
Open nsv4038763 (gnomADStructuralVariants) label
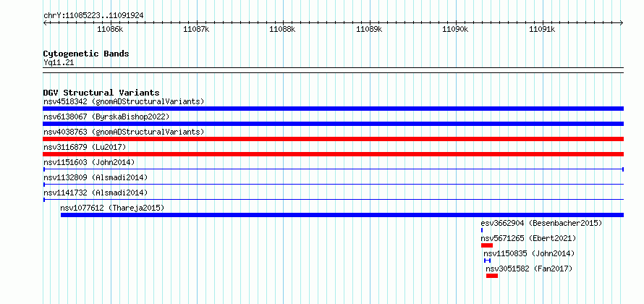click(124, 132)
